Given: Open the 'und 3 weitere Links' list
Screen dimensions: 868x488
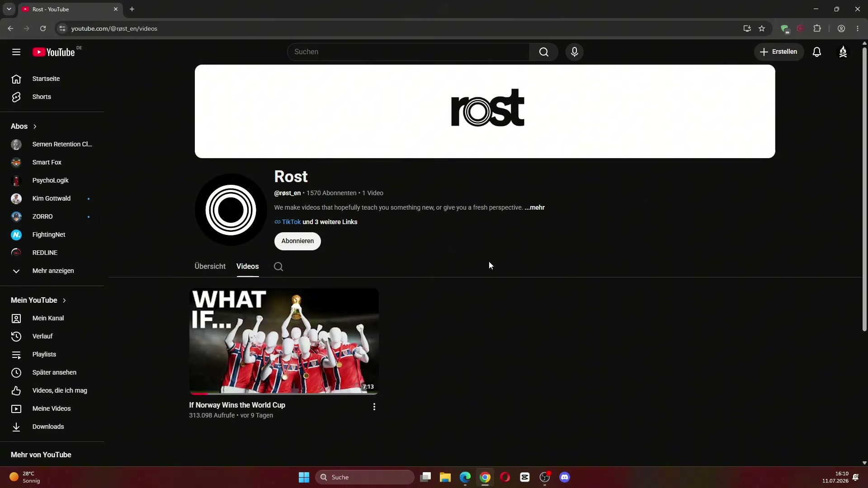Looking at the screenshot, I should point(330,222).
